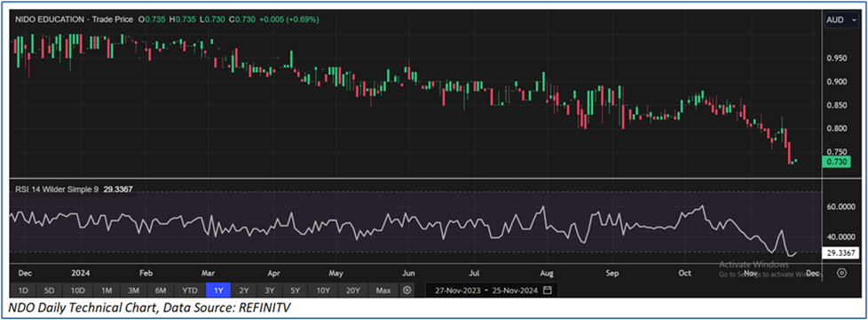Click the 0.850 price axis label
The image size is (868, 320).
click(x=836, y=106)
